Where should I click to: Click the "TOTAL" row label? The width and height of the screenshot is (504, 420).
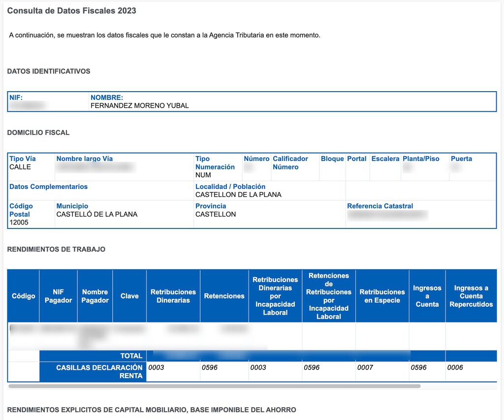click(x=131, y=356)
